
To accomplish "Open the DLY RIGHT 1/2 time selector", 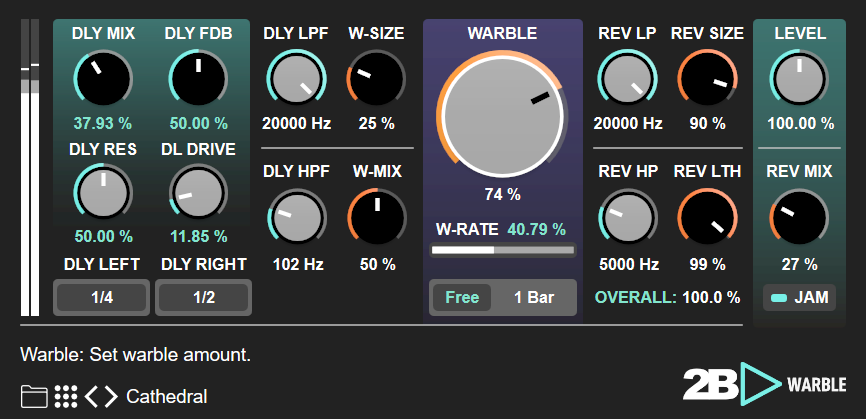I will tap(204, 298).
